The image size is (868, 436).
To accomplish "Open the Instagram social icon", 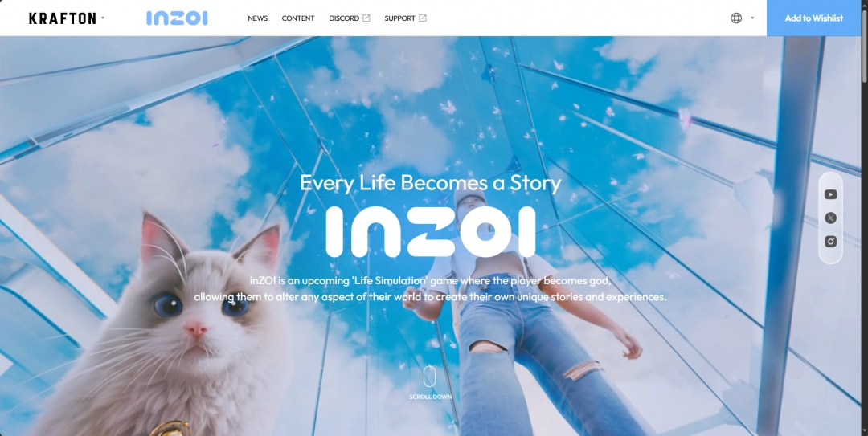I will pyautogui.click(x=830, y=241).
